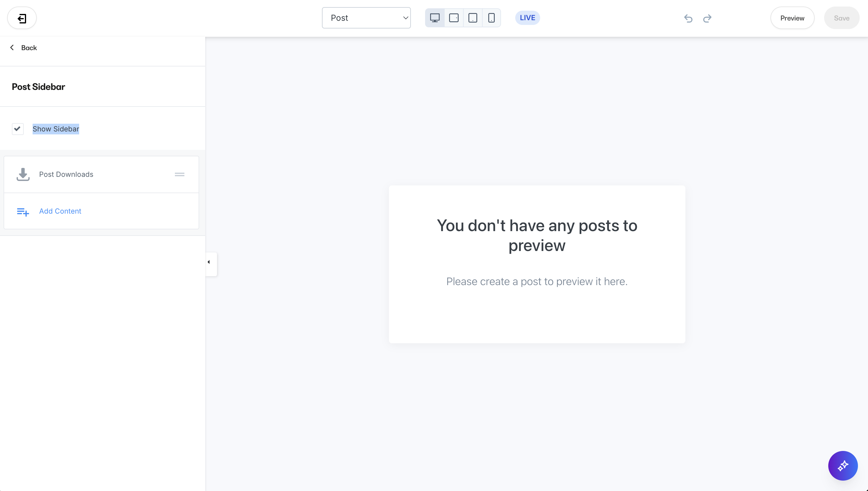Viewport: 868px width, 491px height.
Task: Click the Post Downloads download icon
Action: [x=23, y=174]
